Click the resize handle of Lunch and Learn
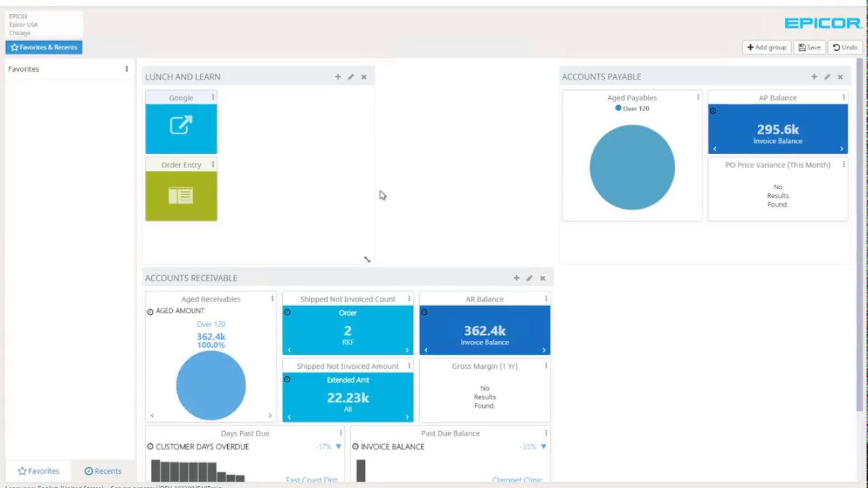 [x=367, y=259]
